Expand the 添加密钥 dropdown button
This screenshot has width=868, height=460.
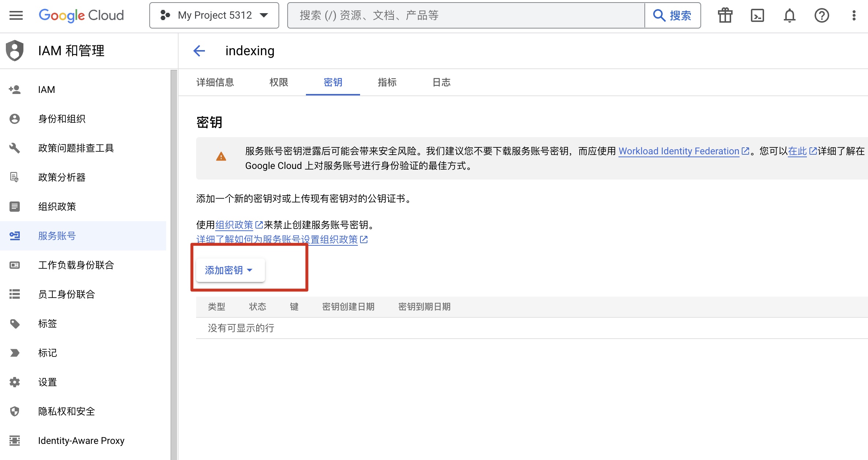click(x=229, y=270)
